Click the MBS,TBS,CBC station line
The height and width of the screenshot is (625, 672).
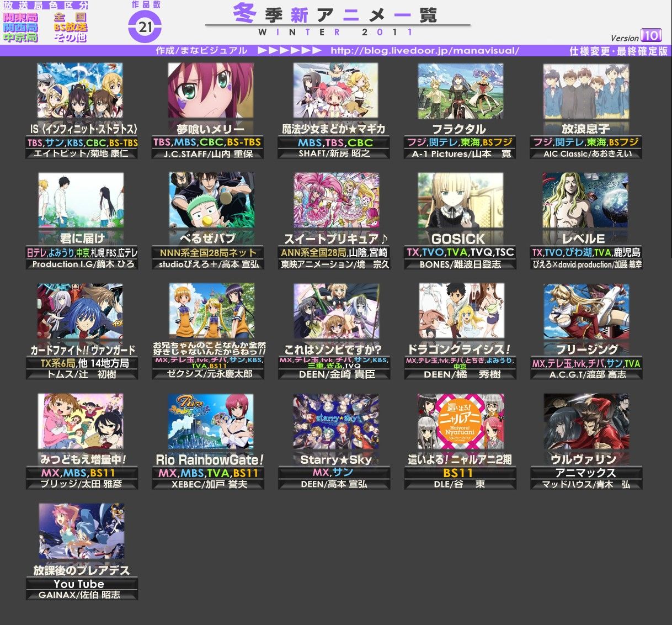tap(335, 142)
